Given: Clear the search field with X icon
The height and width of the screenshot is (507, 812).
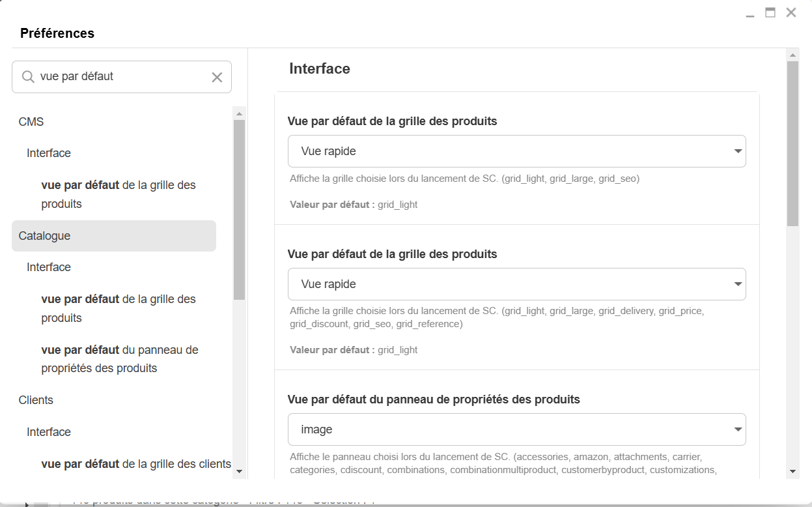Looking at the screenshot, I should [217, 77].
